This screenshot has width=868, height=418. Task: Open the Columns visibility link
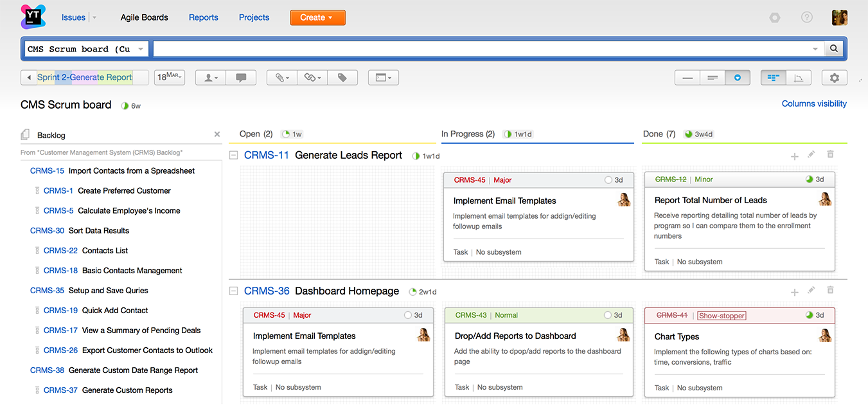814,104
